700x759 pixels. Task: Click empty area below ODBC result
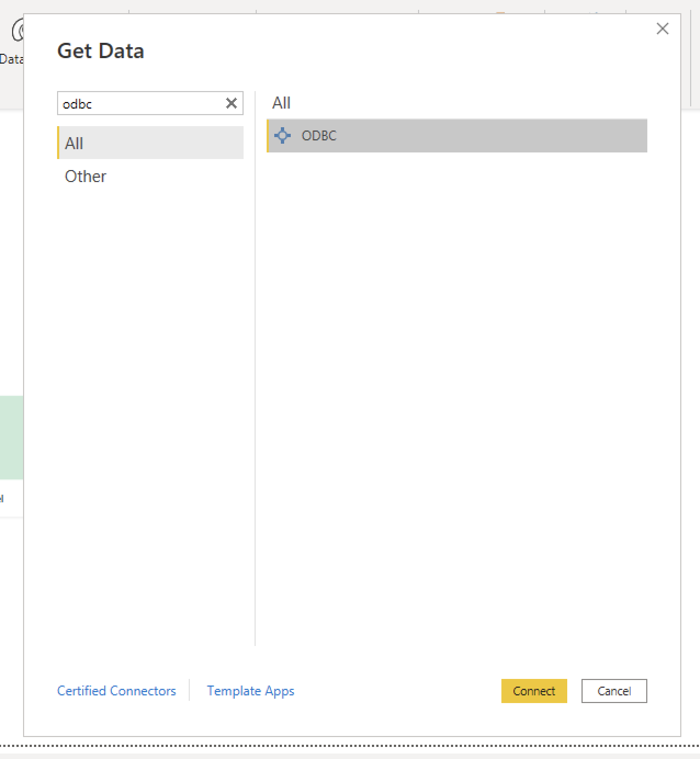[456, 384]
